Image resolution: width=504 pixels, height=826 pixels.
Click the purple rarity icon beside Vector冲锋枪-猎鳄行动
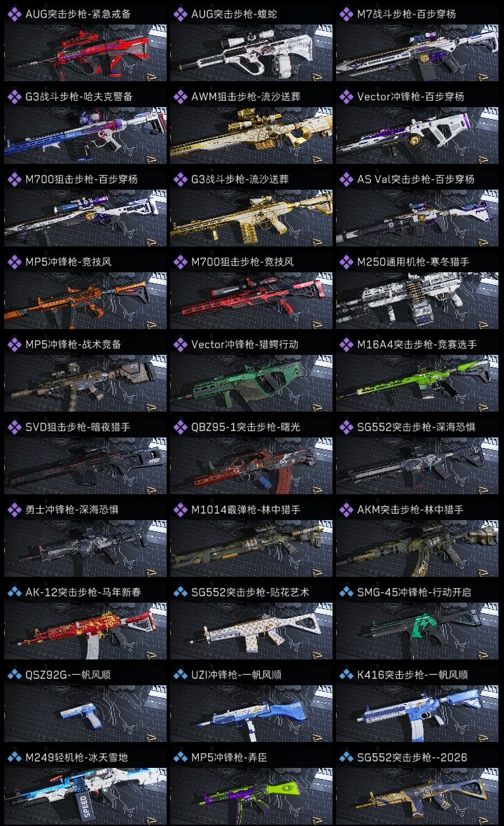click(180, 344)
